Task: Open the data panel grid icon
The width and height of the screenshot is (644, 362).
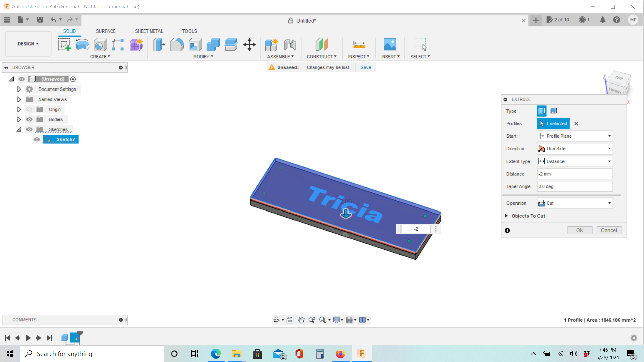Action: [7, 20]
